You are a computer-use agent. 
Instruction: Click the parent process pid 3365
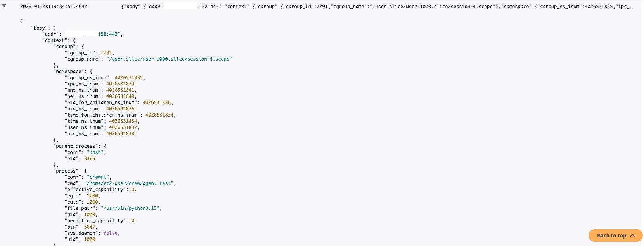tap(89, 159)
